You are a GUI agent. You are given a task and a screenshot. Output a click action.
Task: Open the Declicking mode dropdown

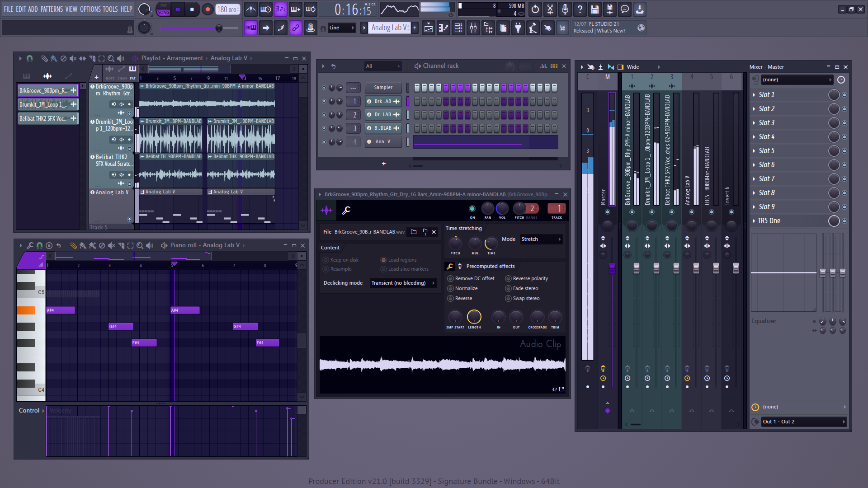[402, 283]
